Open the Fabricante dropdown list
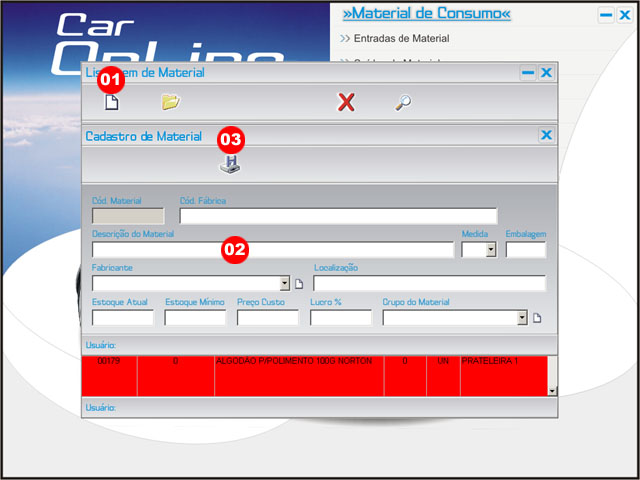The width and height of the screenshot is (640, 480). point(285,283)
